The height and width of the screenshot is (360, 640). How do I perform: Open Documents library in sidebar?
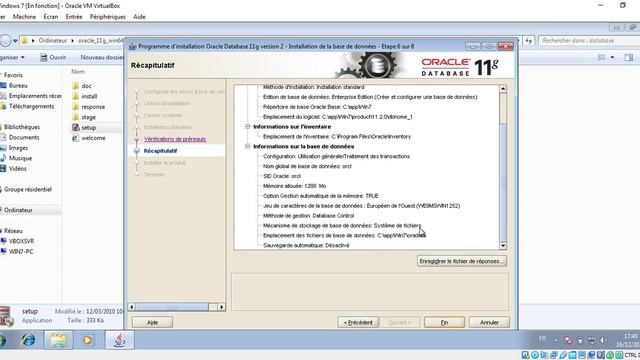click(x=20, y=138)
